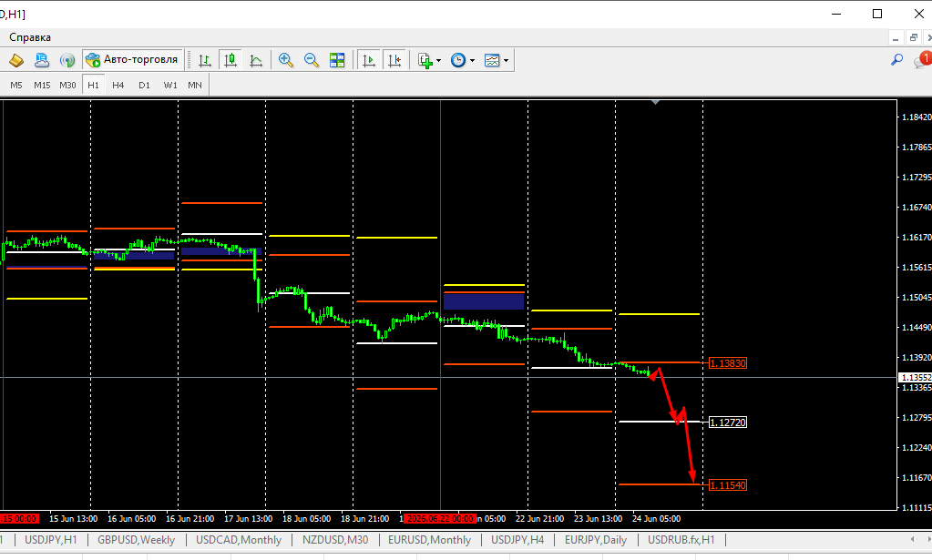Open the chat notification icon with badge
The image size is (932, 560).
pos(923,59)
